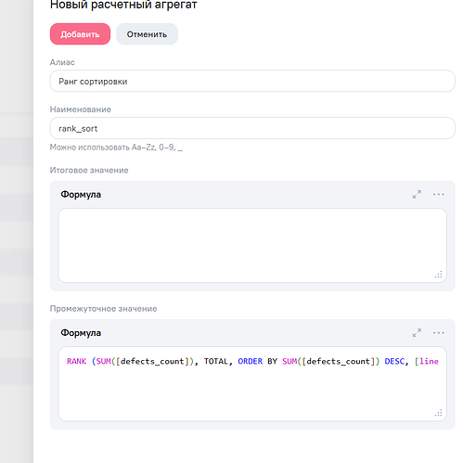This screenshot has width=476, height=463.
Task: Place cursor on the DESC keyword
Action: pos(394,361)
